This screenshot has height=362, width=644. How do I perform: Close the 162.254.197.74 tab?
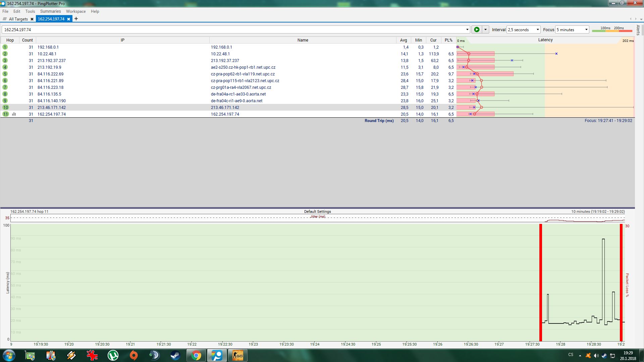click(x=68, y=19)
